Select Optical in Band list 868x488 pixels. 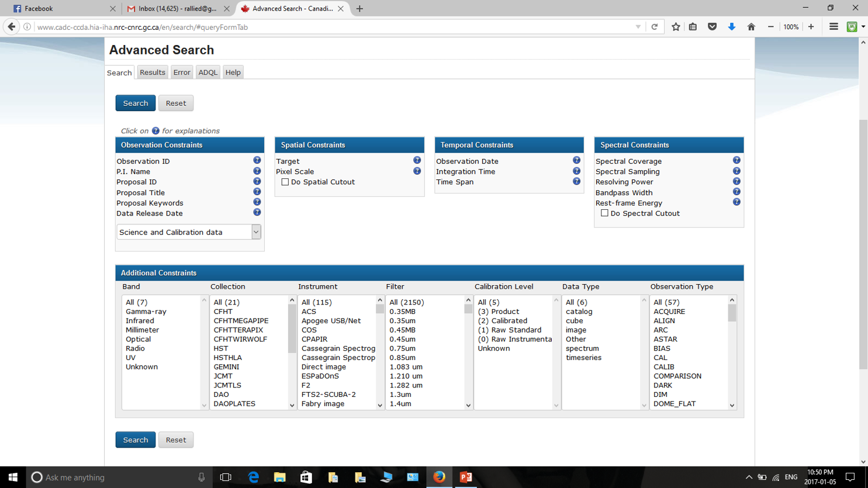[138, 339]
